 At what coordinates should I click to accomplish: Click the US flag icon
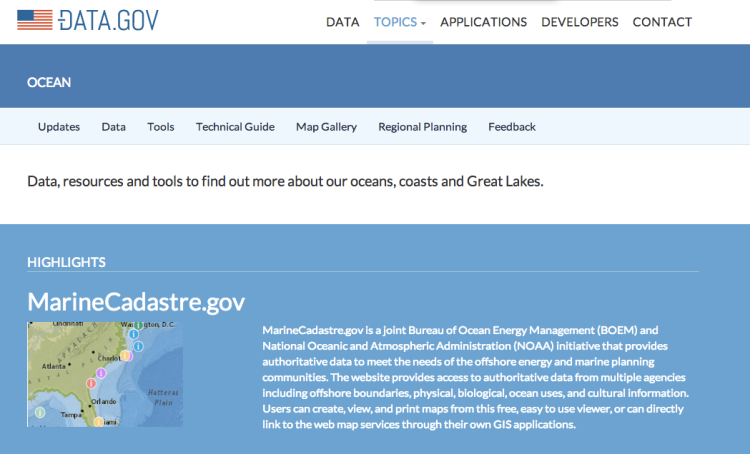click(x=34, y=20)
